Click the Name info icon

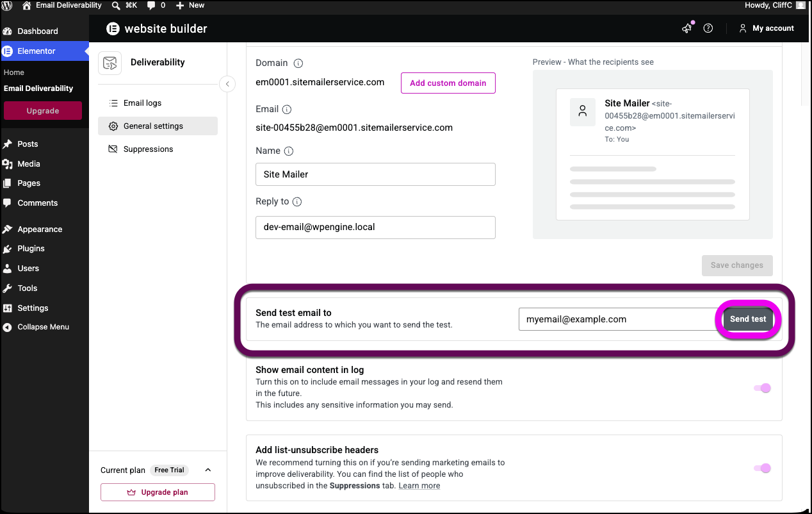289,151
